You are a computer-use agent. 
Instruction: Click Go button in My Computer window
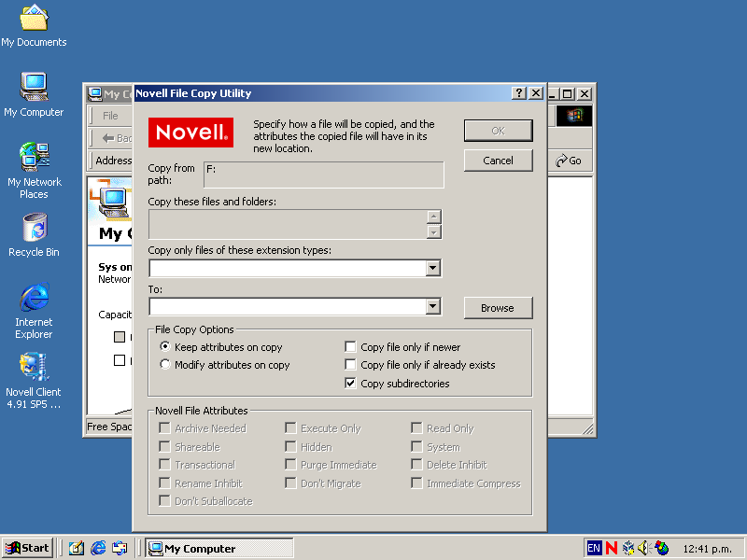click(569, 161)
